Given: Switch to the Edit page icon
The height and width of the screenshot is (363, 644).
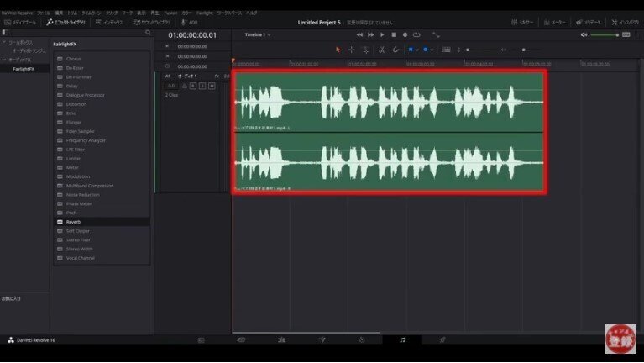Looking at the screenshot, I should [281, 340].
